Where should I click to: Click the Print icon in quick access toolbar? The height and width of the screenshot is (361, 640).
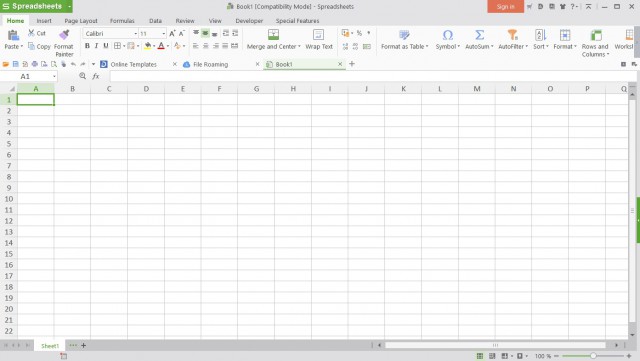point(35,64)
